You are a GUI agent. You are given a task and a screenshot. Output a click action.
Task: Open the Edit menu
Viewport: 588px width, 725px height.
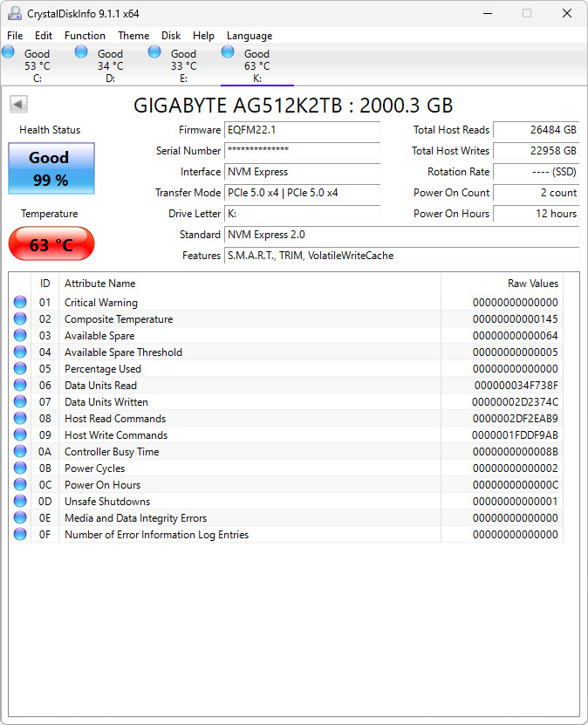44,36
